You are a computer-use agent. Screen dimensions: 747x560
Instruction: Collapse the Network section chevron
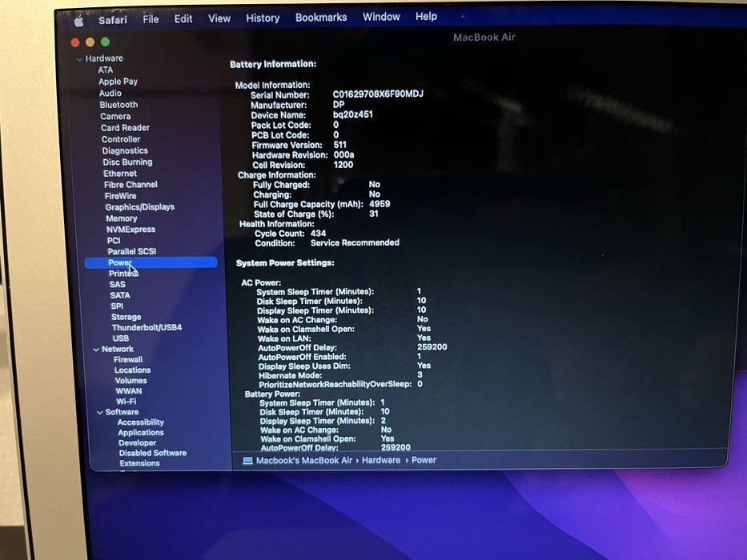(96, 350)
